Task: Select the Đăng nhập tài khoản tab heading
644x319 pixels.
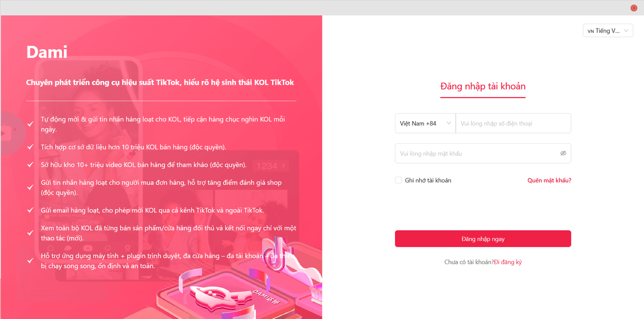Action: point(483,86)
